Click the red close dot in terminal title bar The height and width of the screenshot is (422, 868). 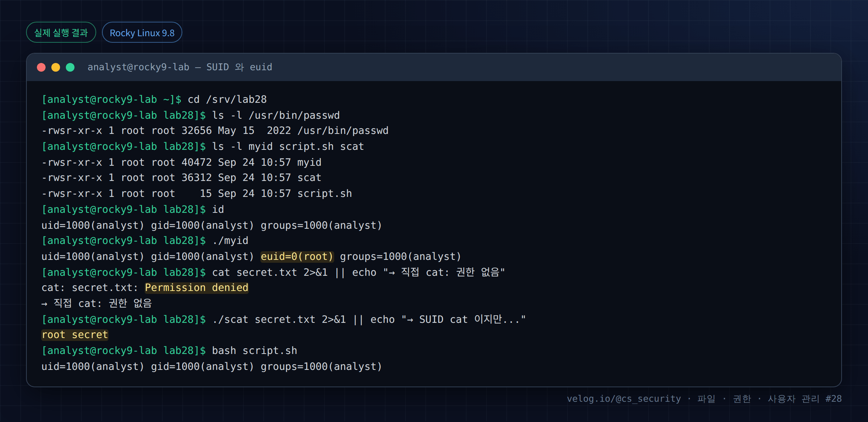pos(41,67)
